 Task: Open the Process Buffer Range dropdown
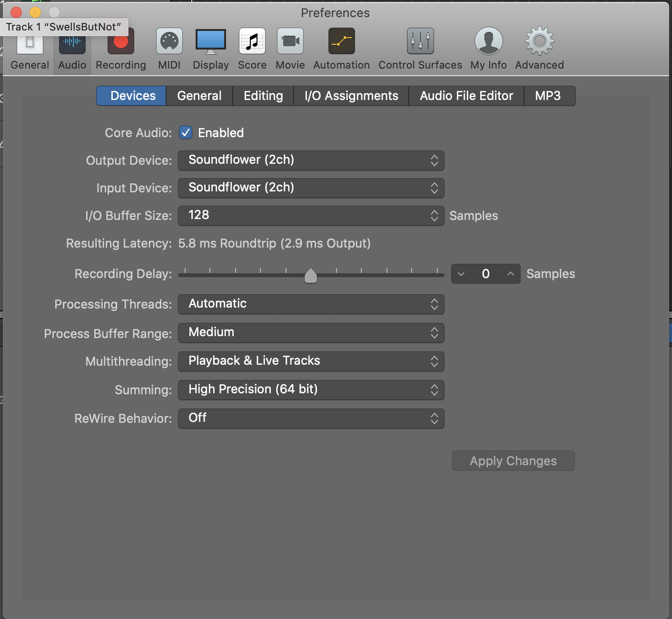pos(311,333)
